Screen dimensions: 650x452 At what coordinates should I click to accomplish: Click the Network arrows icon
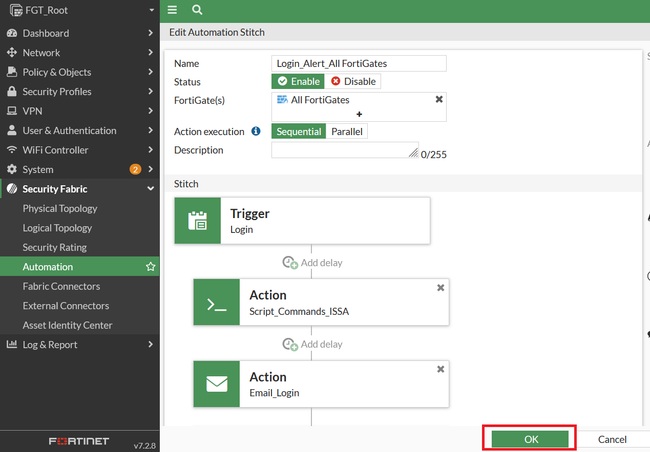point(12,53)
